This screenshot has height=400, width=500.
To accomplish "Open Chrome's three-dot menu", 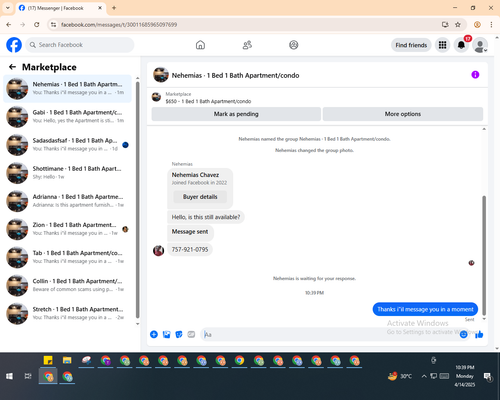I will tap(491, 24).
